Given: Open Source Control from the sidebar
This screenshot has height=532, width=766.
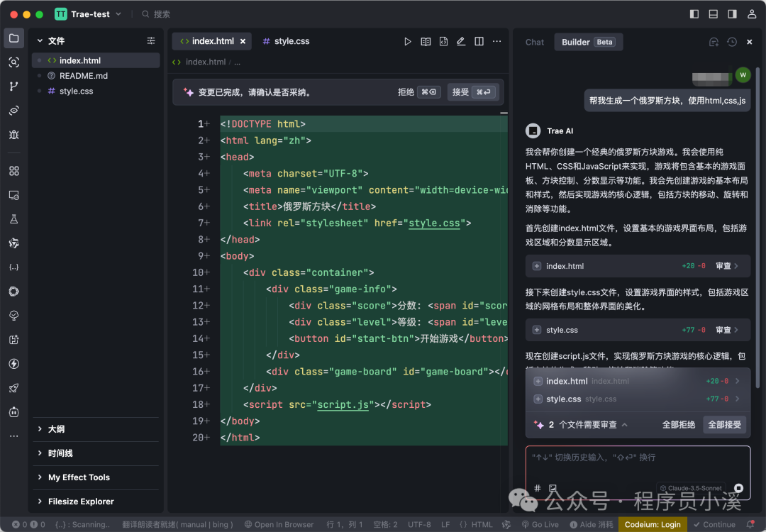Looking at the screenshot, I should 14,86.
